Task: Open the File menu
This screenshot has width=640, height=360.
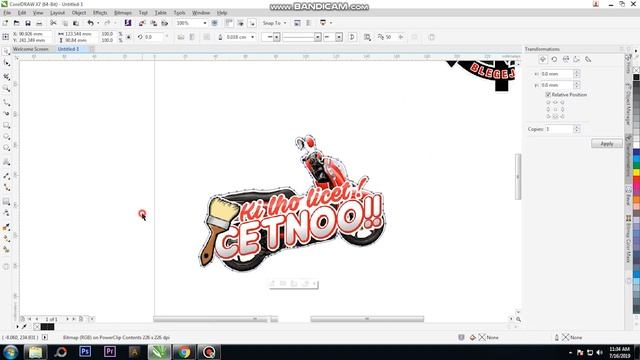Action: pos(7,13)
